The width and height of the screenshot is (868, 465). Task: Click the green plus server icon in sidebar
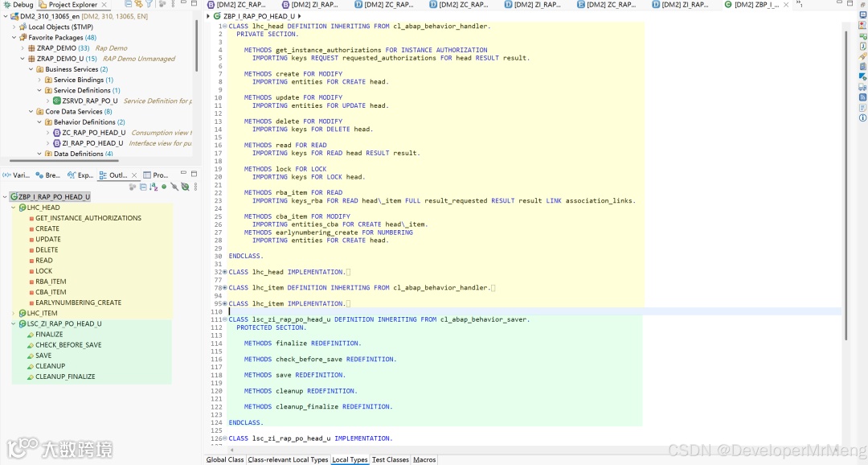tap(862, 36)
